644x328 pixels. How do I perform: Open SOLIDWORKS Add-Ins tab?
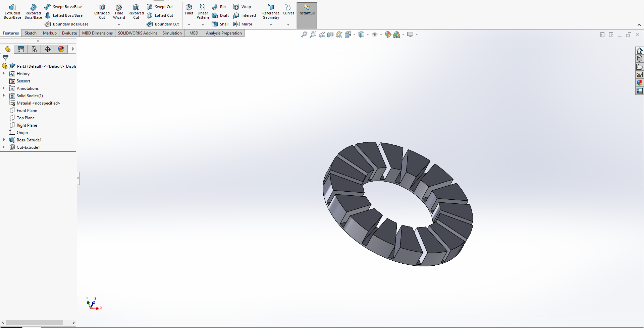click(138, 33)
